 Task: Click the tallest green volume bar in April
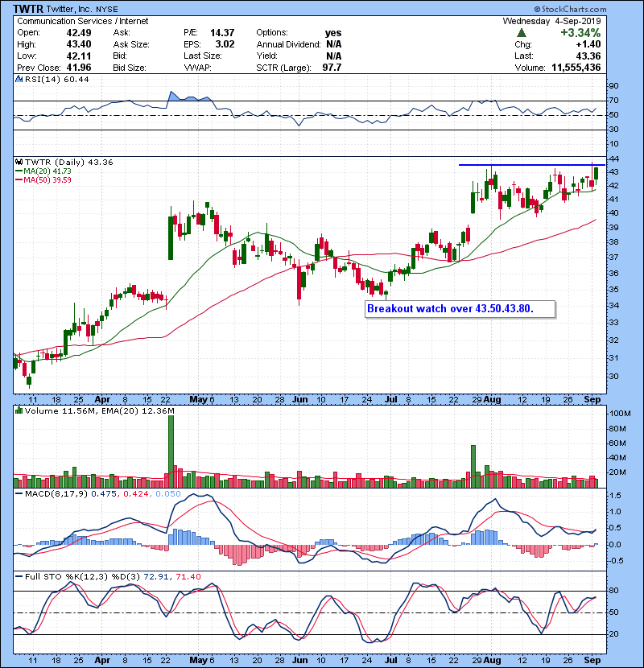tap(171, 452)
